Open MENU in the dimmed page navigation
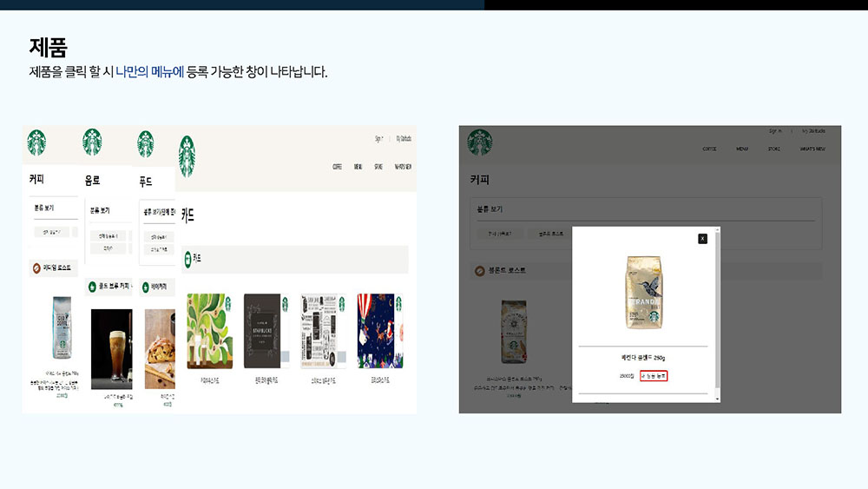The width and height of the screenshot is (868, 489). [x=742, y=149]
